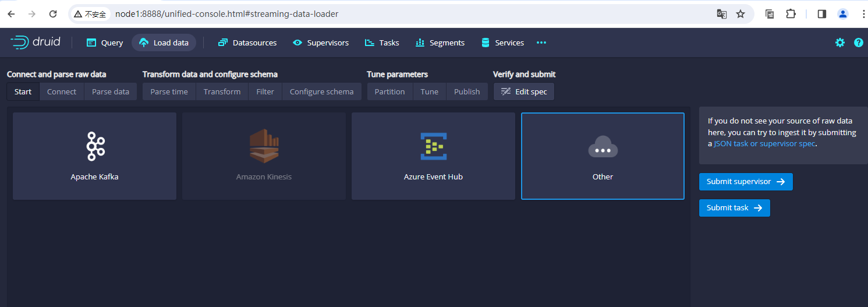Select the Other cloud source card

(603, 156)
